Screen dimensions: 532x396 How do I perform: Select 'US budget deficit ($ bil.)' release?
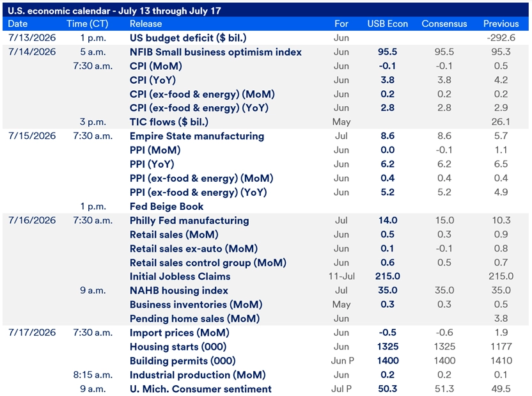(188, 38)
